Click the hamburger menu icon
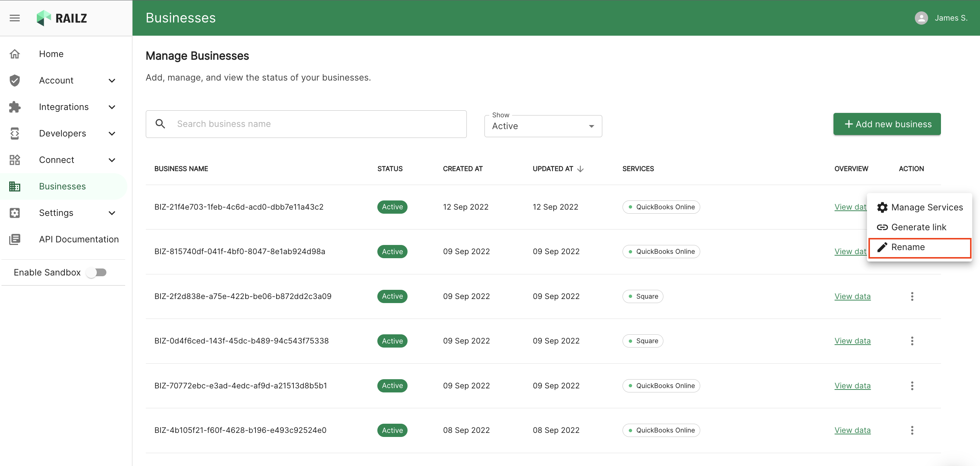The image size is (980, 466). [x=14, y=18]
